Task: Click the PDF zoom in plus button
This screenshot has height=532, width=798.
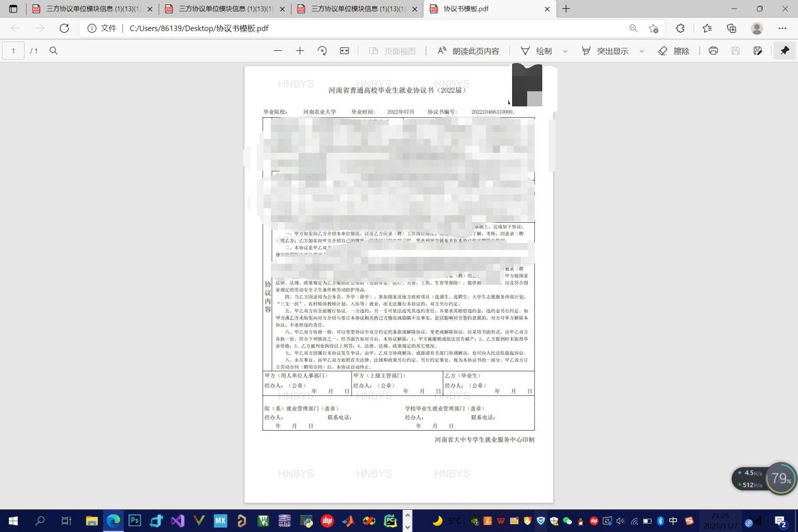Action: click(x=300, y=51)
